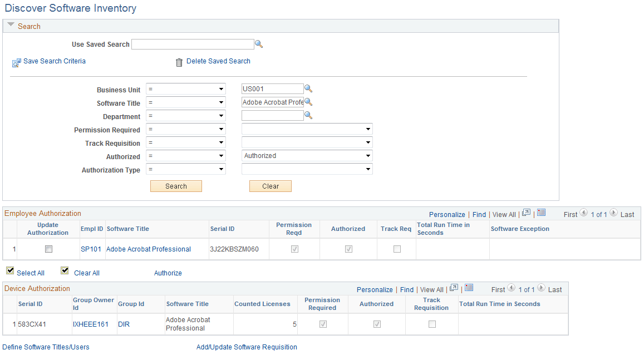Open the Software Title lookup magnifier
This screenshot has width=644, height=355.
tap(309, 102)
